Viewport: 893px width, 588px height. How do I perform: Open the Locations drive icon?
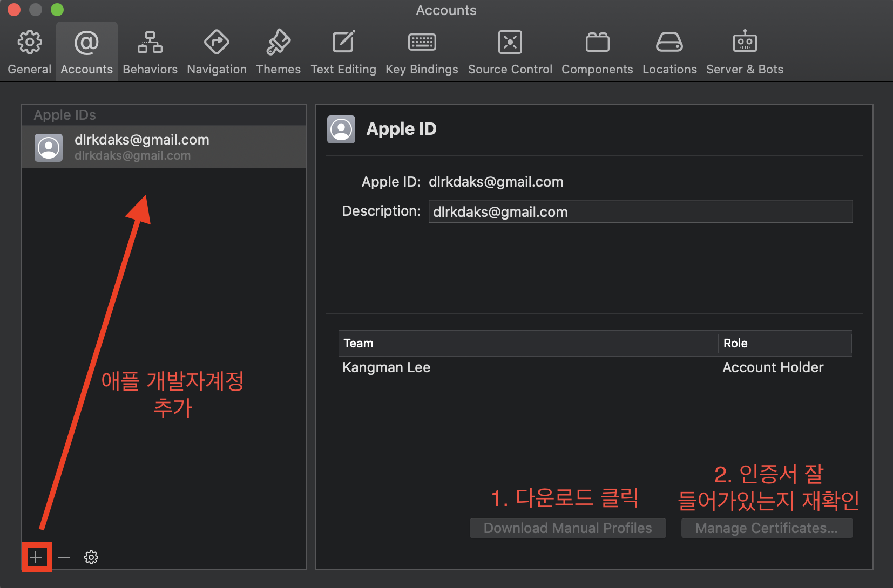669,42
